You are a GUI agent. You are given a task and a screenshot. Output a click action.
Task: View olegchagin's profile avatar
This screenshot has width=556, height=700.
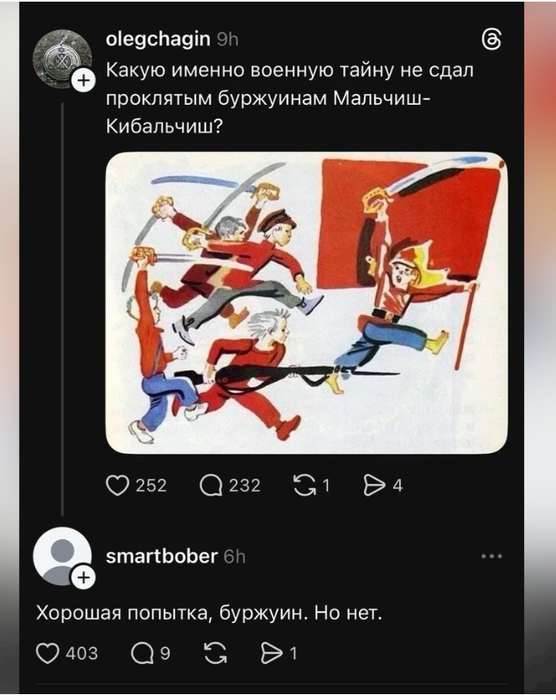click(x=62, y=58)
